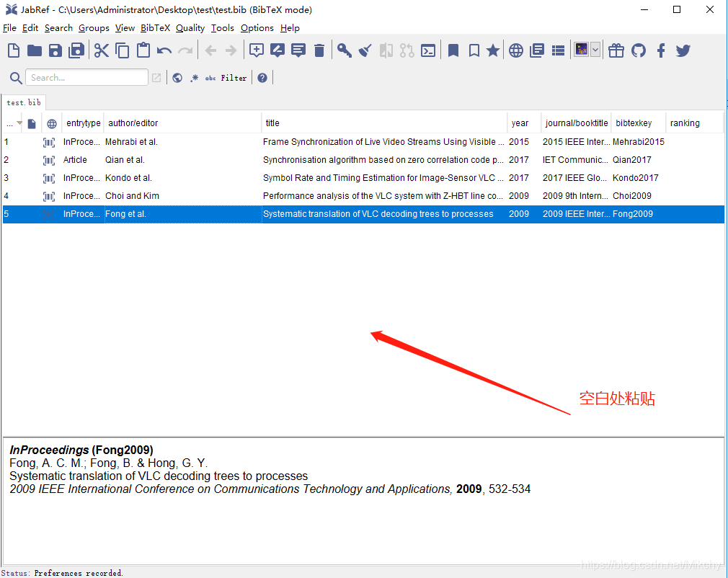Click the sort arrow in first column header
Image resolution: width=728 pixels, height=578 pixels.
[x=19, y=123]
